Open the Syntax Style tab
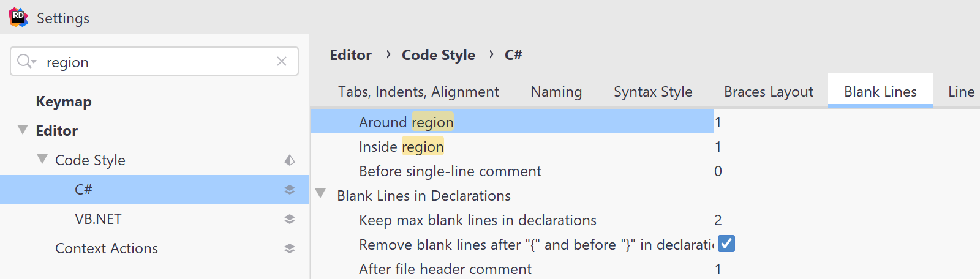 pos(653,92)
